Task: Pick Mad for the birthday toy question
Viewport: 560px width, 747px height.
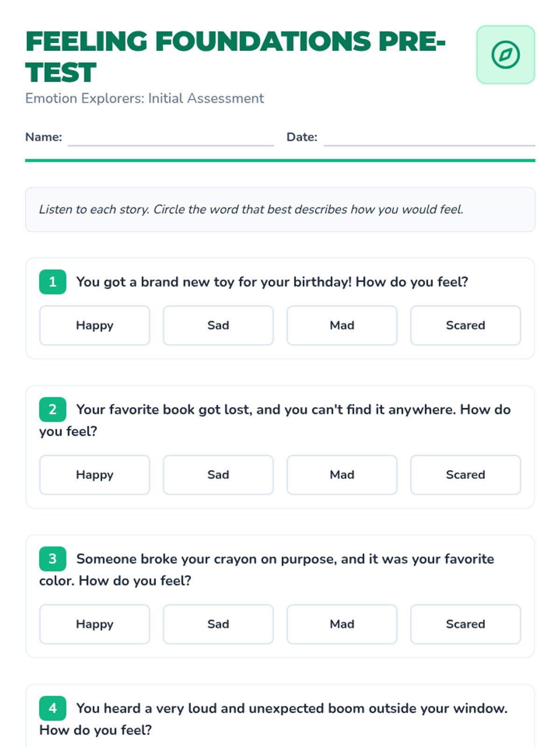Action: [342, 325]
